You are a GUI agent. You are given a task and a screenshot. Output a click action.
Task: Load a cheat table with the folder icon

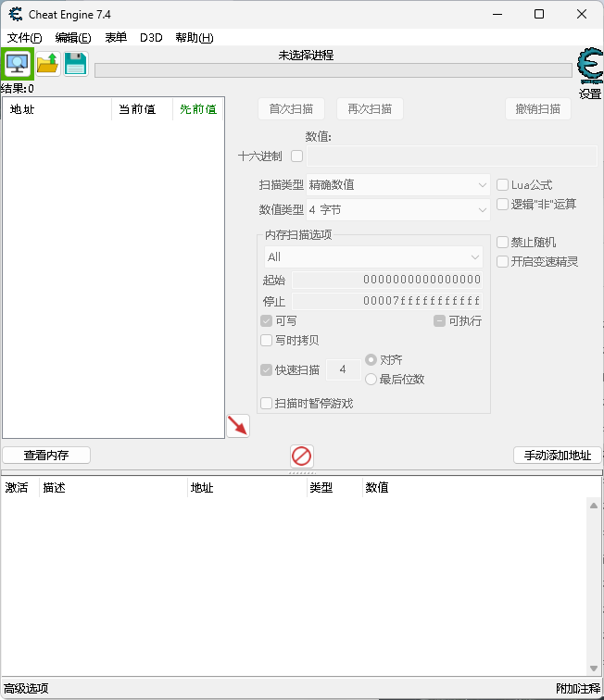(48, 64)
